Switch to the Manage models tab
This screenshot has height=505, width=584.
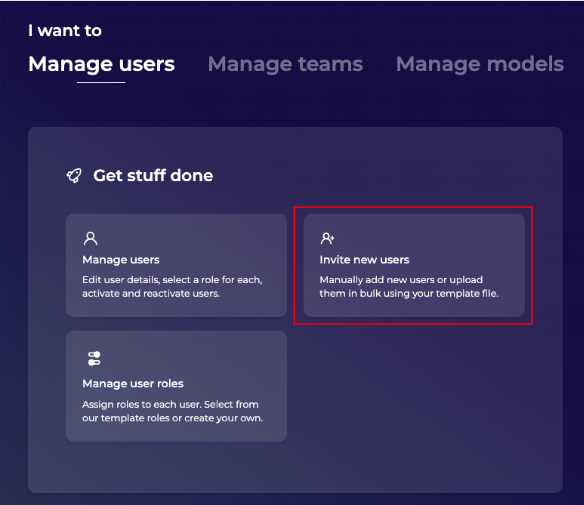(480, 64)
